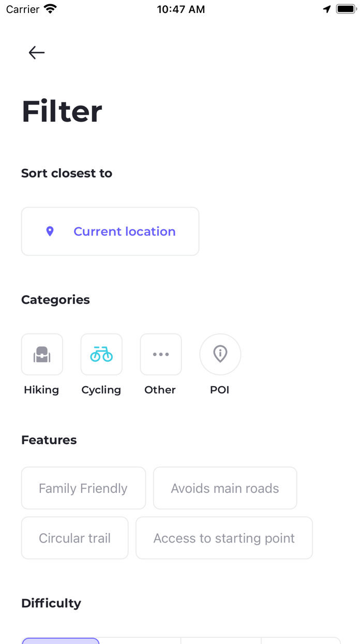Select the POI pin icon
The width and height of the screenshot is (362, 644).
(220, 354)
